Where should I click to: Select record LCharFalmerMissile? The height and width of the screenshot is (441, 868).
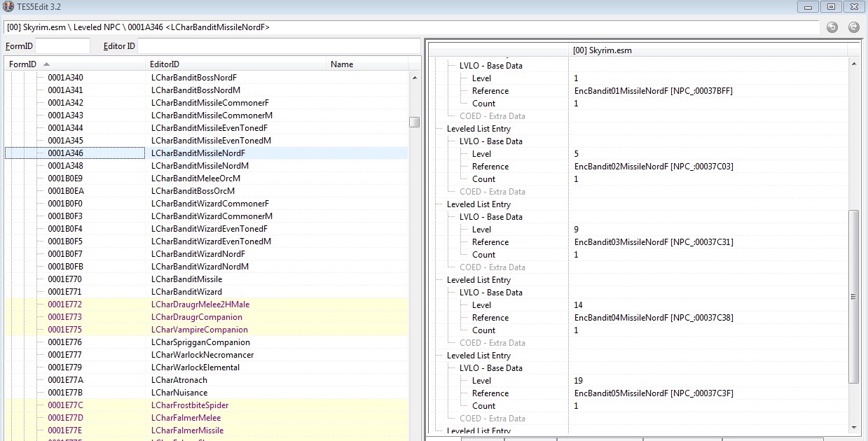(206, 430)
